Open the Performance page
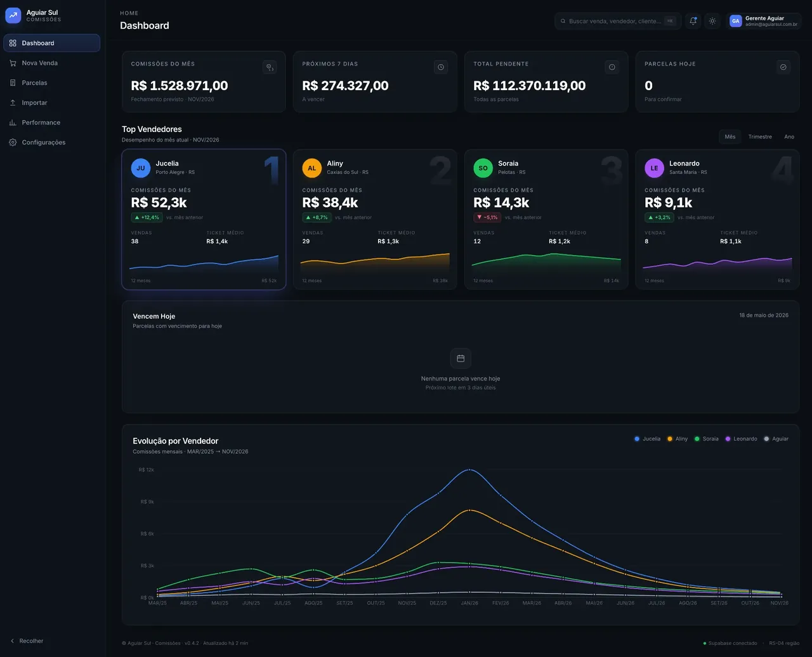This screenshot has width=812, height=657. [52, 123]
